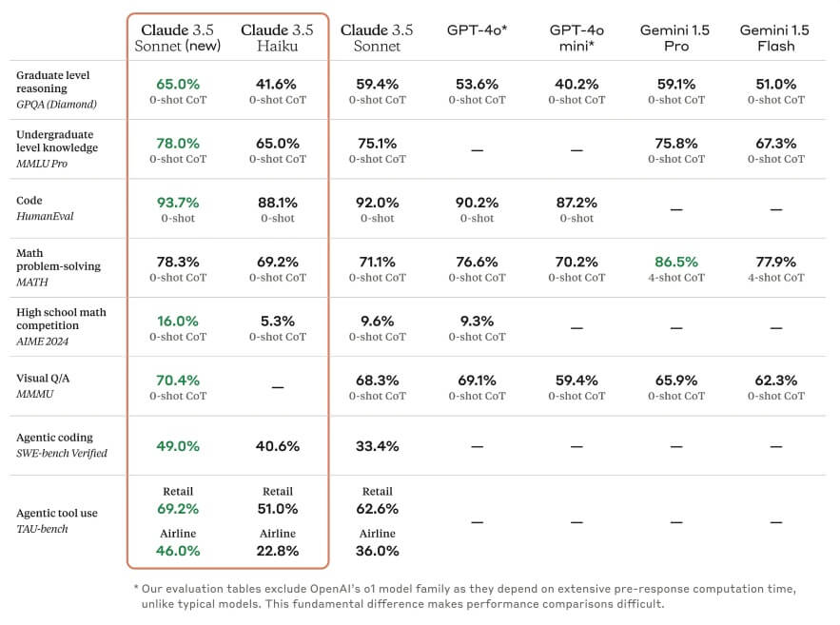Select the GPT-4o mini* column header

576,37
